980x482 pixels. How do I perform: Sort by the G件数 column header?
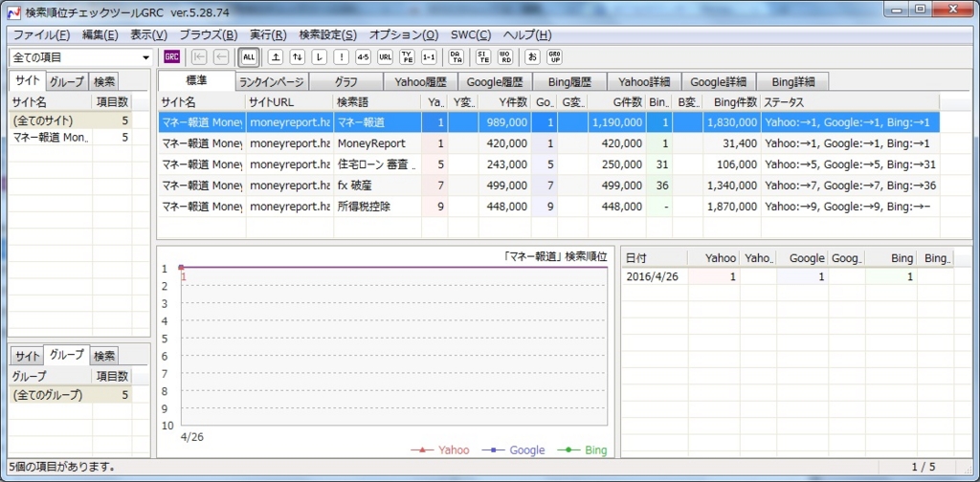coord(616,101)
